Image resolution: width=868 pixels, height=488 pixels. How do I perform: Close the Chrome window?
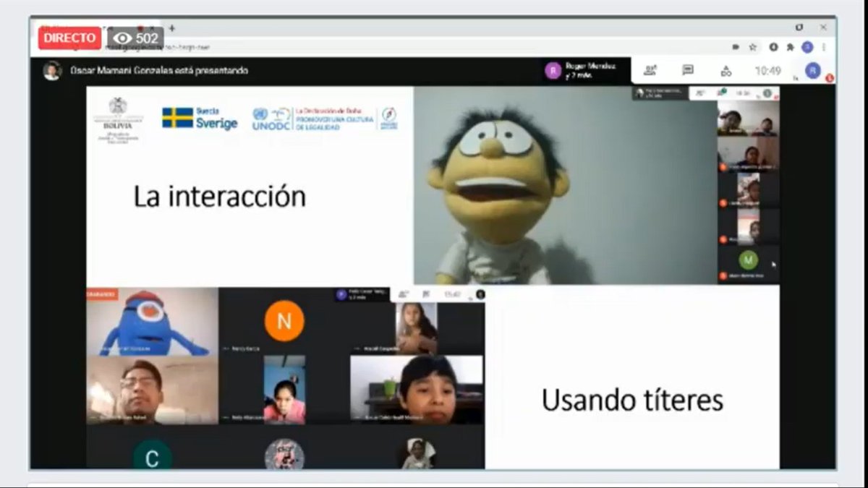(823, 27)
